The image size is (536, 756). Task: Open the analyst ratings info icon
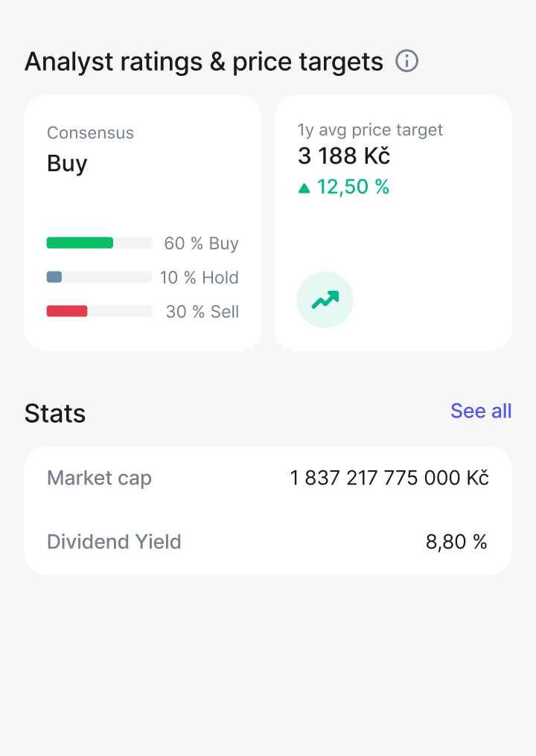(x=406, y=61)
